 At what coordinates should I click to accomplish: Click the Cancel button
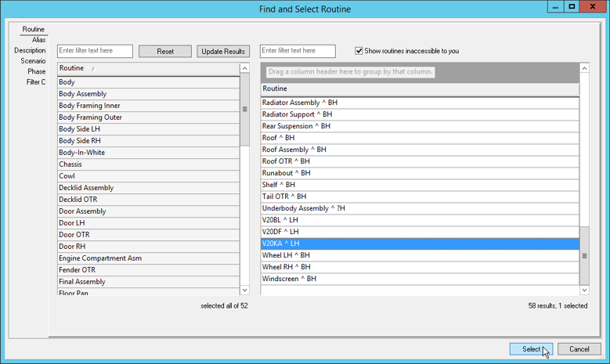[579, 349]
